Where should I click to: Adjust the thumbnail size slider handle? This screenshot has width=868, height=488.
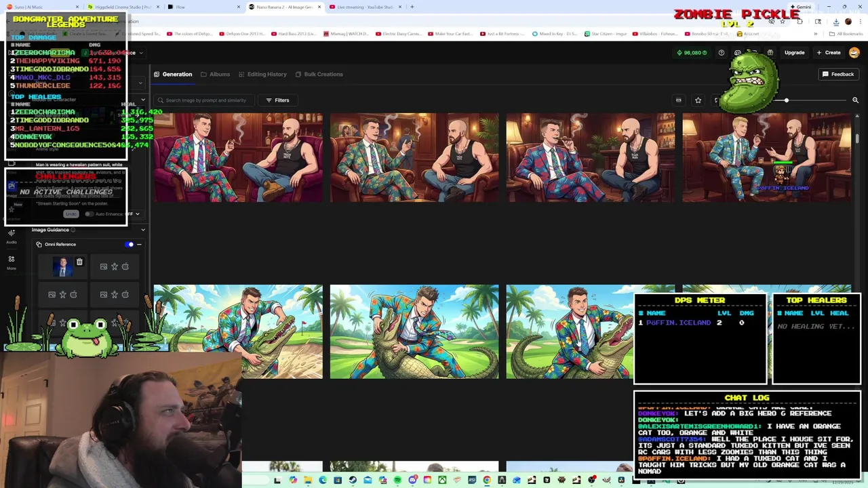787,100
